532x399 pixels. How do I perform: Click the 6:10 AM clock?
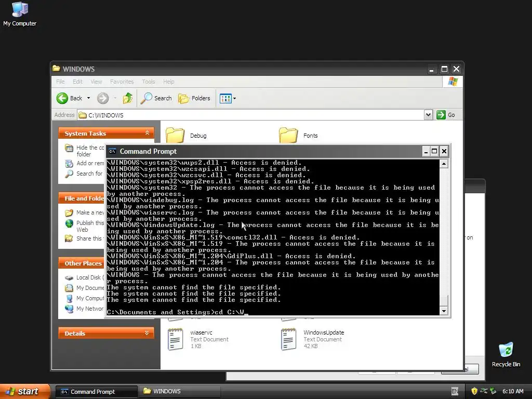[513, 392]
